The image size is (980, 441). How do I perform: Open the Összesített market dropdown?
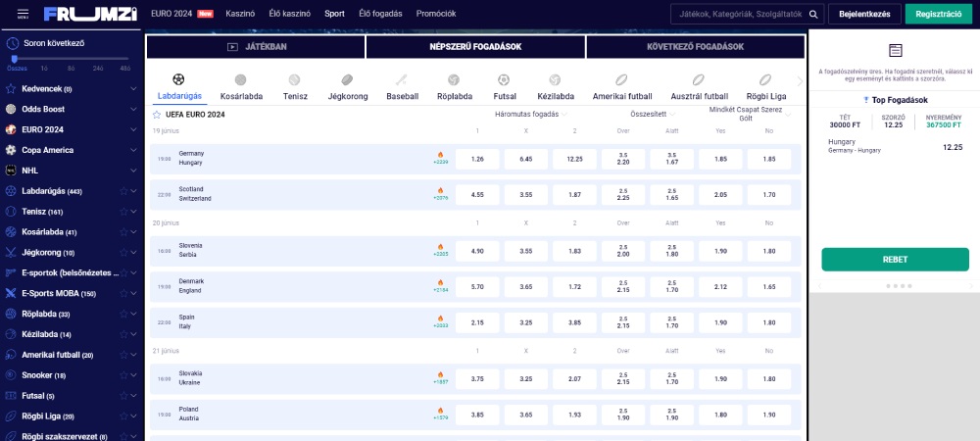click(x=653, y=115)
